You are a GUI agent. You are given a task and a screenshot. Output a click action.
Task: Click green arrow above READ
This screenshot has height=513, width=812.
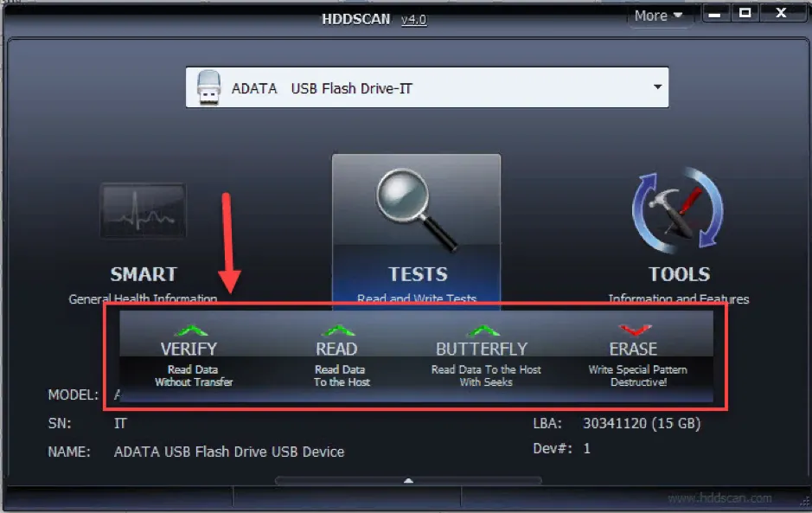(x=337, y=330)
